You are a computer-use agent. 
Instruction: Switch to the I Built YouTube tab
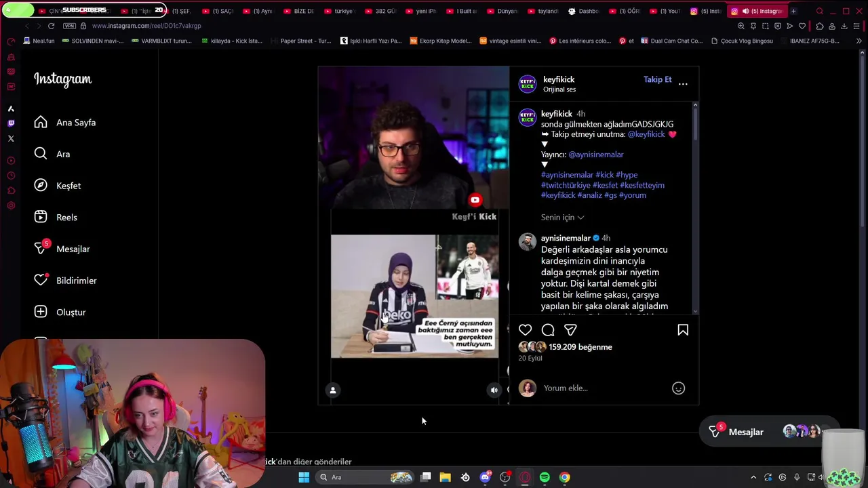(x=461, y=11)
